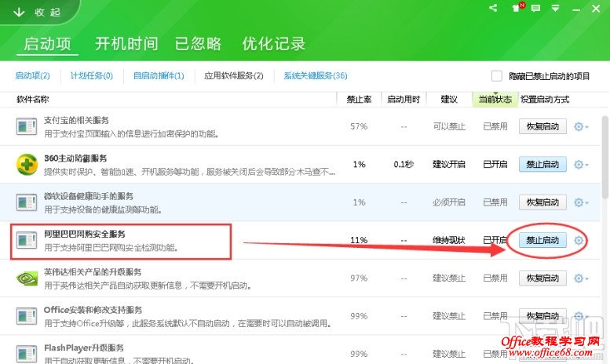Sort by the 建议 column header
Screen dimensions: 610x364
[x=449, y=100]
